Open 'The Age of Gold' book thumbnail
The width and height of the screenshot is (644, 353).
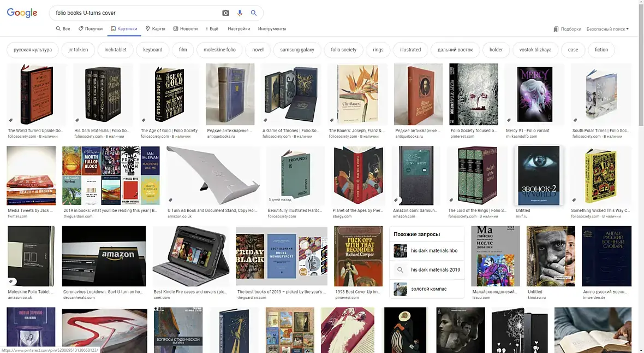tap(169, 94)
